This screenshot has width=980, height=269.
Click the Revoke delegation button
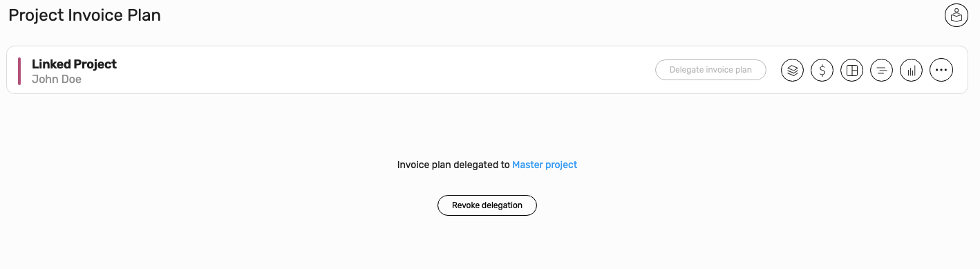coord(487,205)
